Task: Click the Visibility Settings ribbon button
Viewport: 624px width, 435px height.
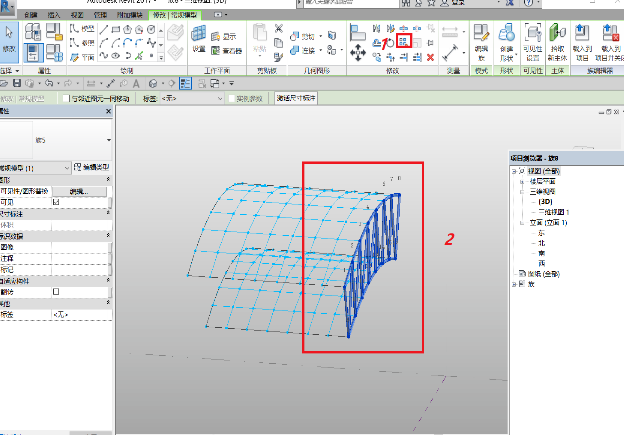Action: pos(532,42)
